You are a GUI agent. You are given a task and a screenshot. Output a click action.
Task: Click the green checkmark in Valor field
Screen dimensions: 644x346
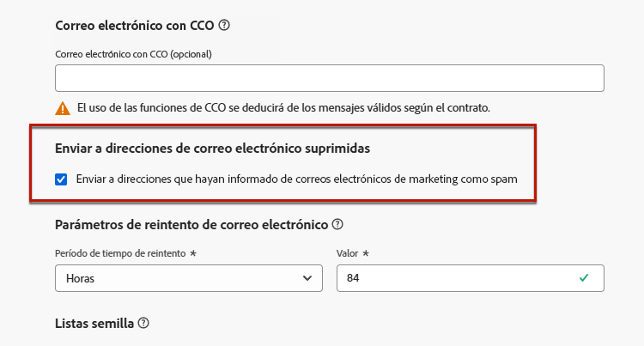(584, 278)
